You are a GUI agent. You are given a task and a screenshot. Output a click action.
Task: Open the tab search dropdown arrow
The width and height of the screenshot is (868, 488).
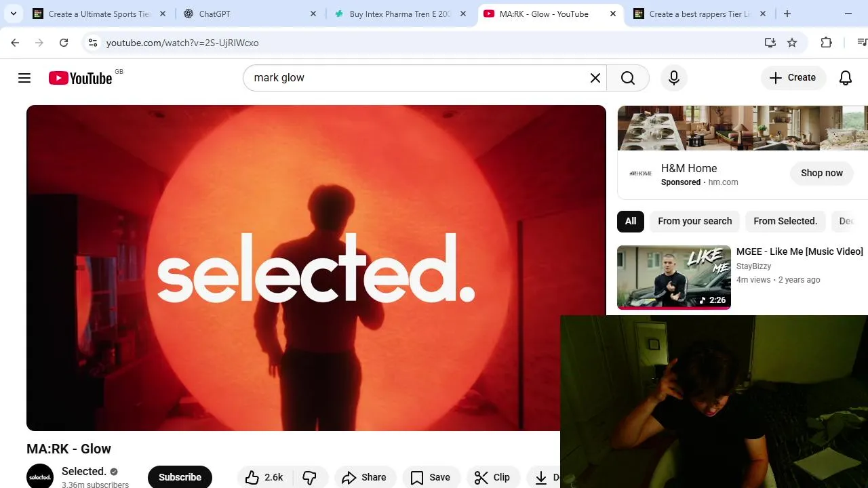(14, 14)
